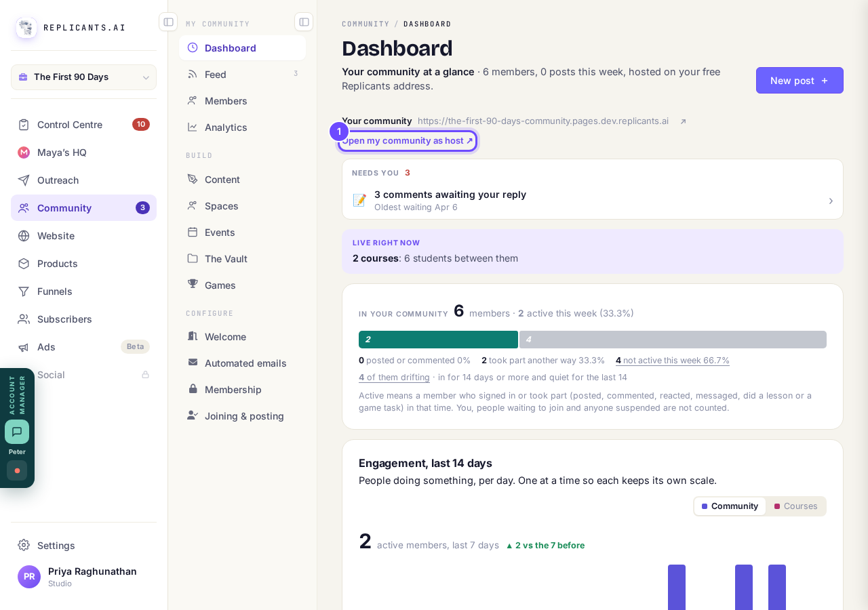Click the Welcome door icon
Screen dimensions: 868x610
pyautogui.click(x=193, y=337)
